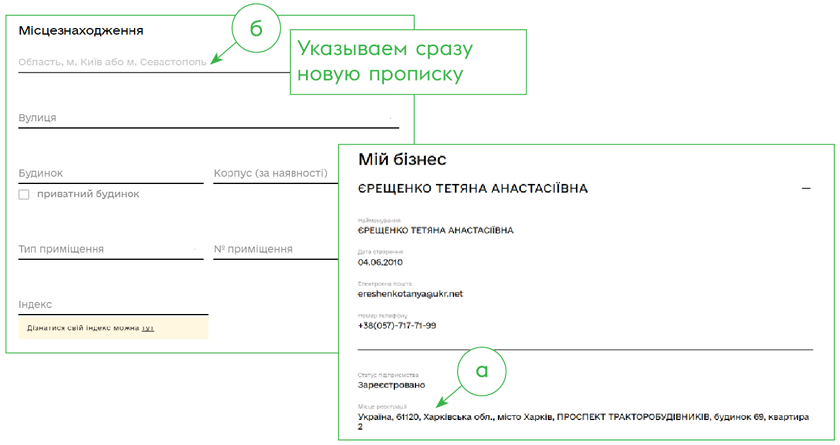Viewport: 840px width, 445px height.
Task: Click the circled 'б' callout marker
Action: [x=256, y=30]
